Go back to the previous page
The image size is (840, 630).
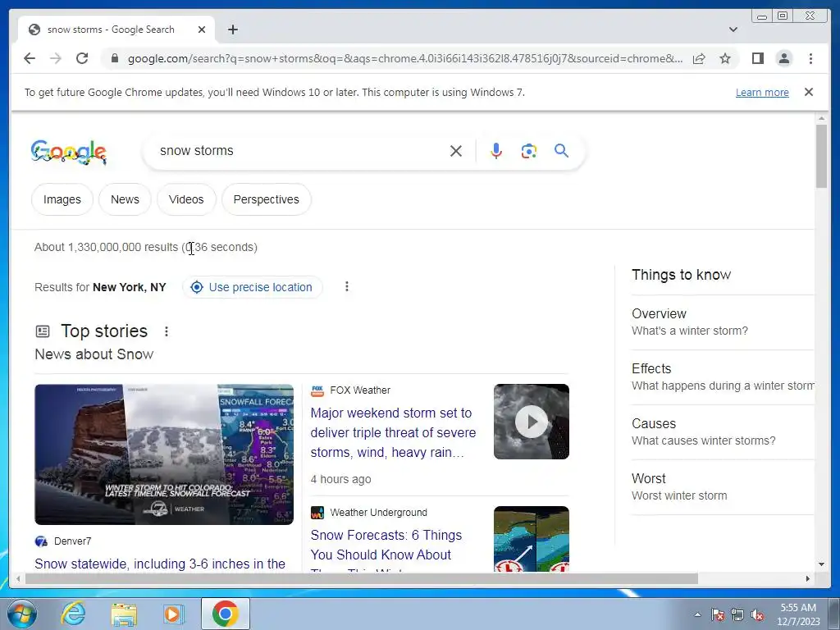tap(30, 58)
